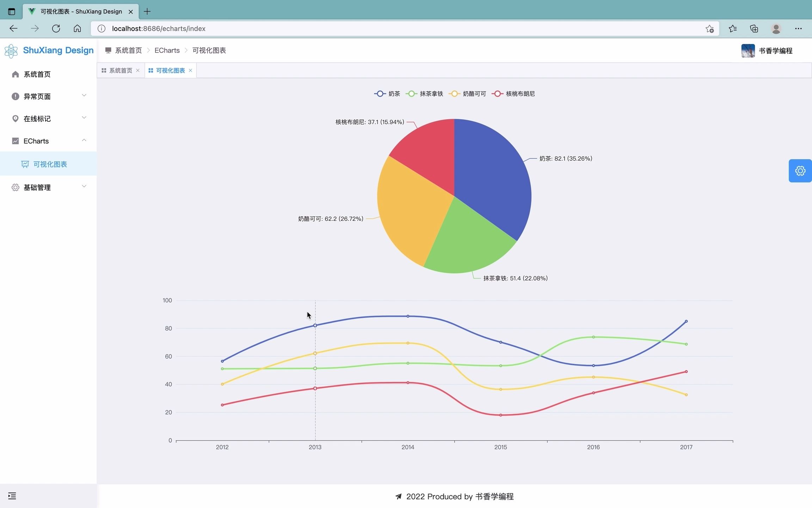This screenshot has height=508, width=812.
Task: Click ECharts in the breadcrumb
Action: pyautogui.click(x=167, y=50)
